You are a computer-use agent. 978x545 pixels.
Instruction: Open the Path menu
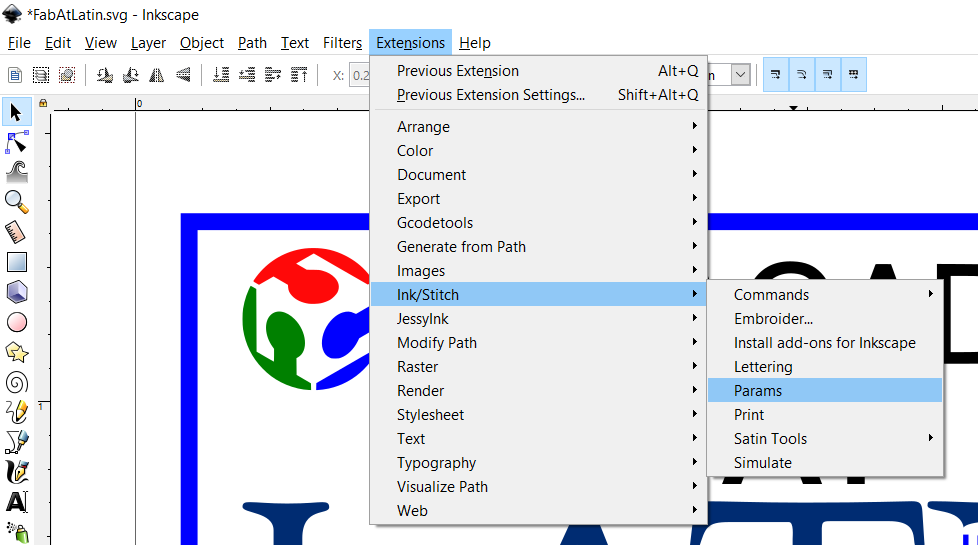coord(252,43)
